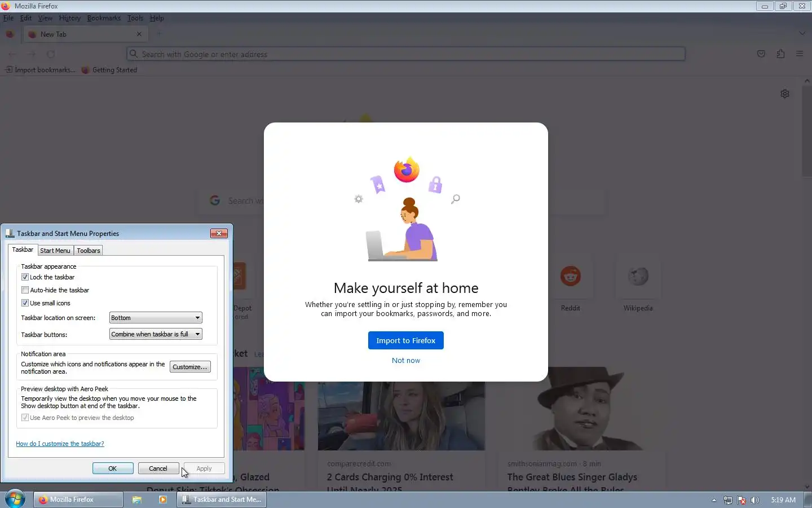Open the Firefox Tools menu
This screenshot has width=812, height=508.
pos(135,18)
